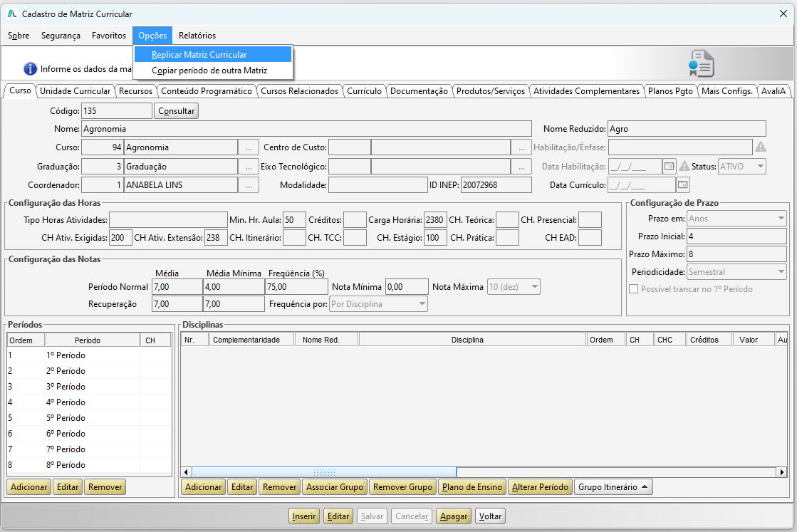Click Adicionar under Períodos list
The image size is (797, 532).
click(29, 487)
